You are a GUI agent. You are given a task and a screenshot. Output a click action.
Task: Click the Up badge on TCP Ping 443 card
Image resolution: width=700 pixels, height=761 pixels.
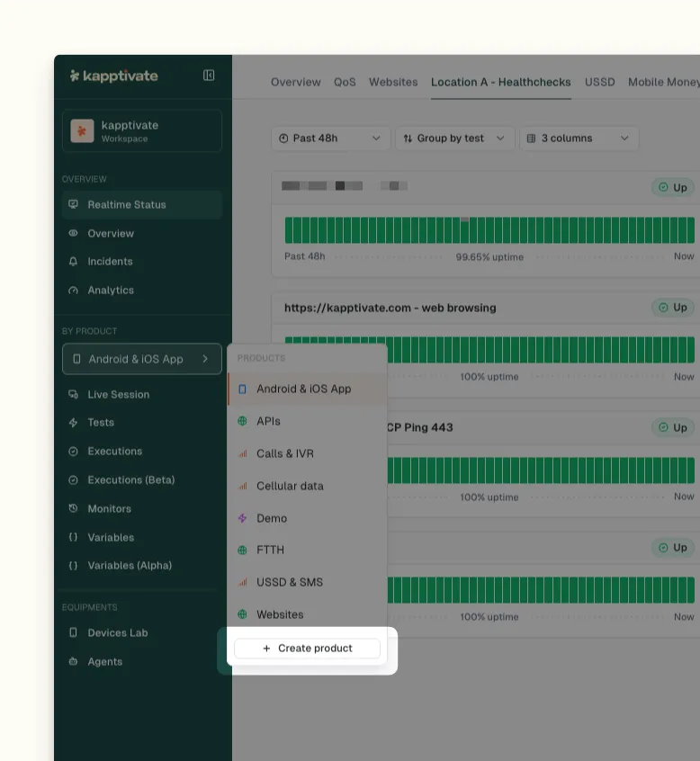673,427
